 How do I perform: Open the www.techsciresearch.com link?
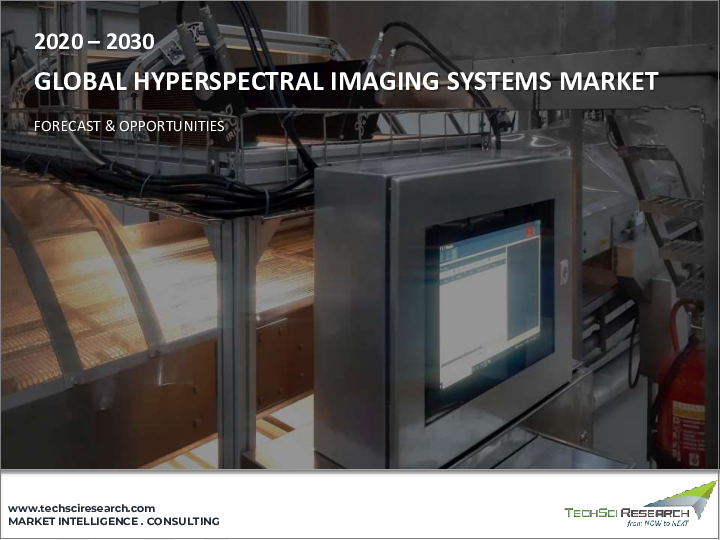[x=82, y=508]
